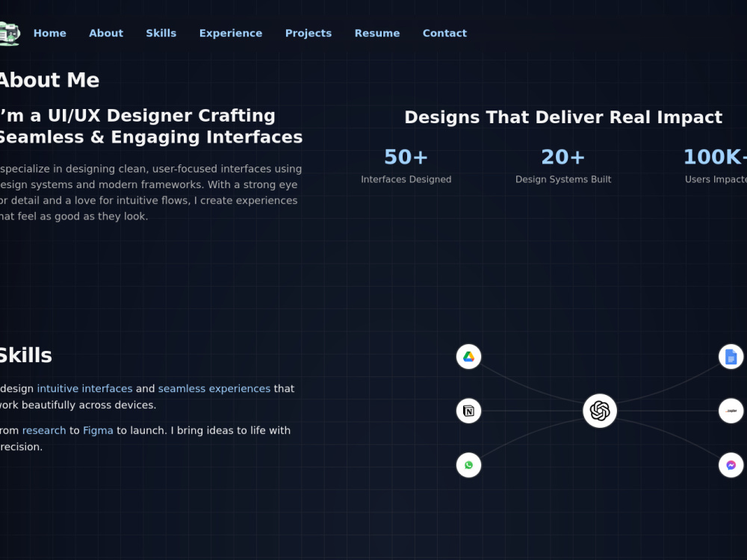Open the Home nav link
747x560 pixels.
click(49, 34)
